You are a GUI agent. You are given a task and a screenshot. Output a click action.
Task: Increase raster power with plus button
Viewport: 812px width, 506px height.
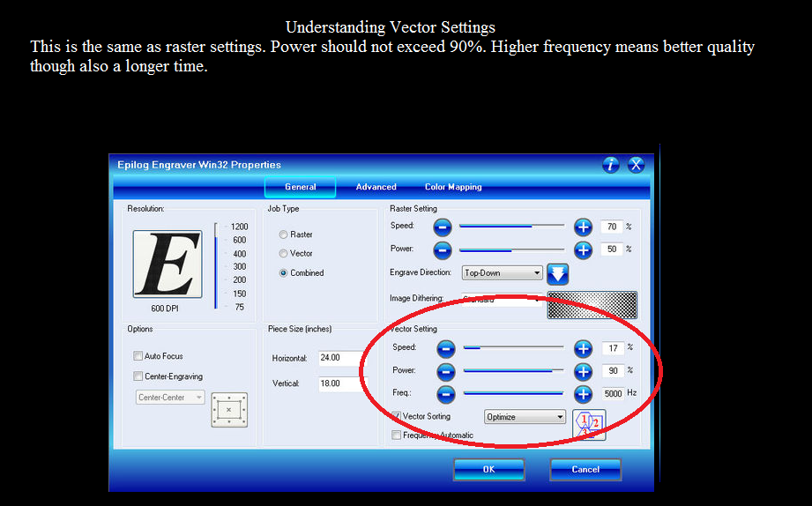tap(583, 250)
